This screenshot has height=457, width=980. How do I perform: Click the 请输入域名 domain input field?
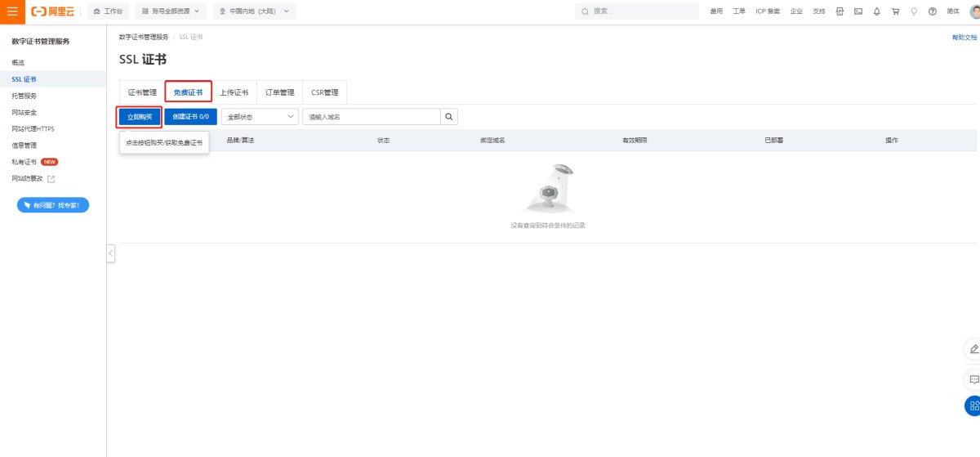[x=372, y=117]
